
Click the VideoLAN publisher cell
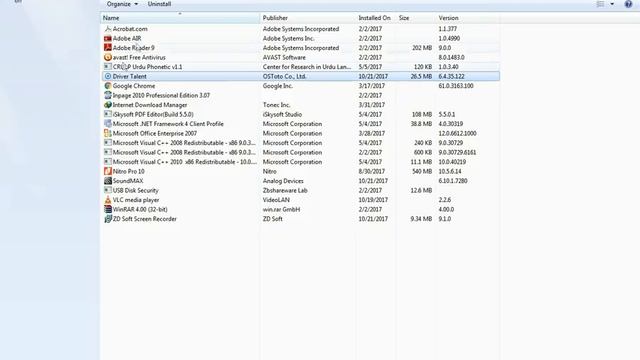click(x=276, y=200)
